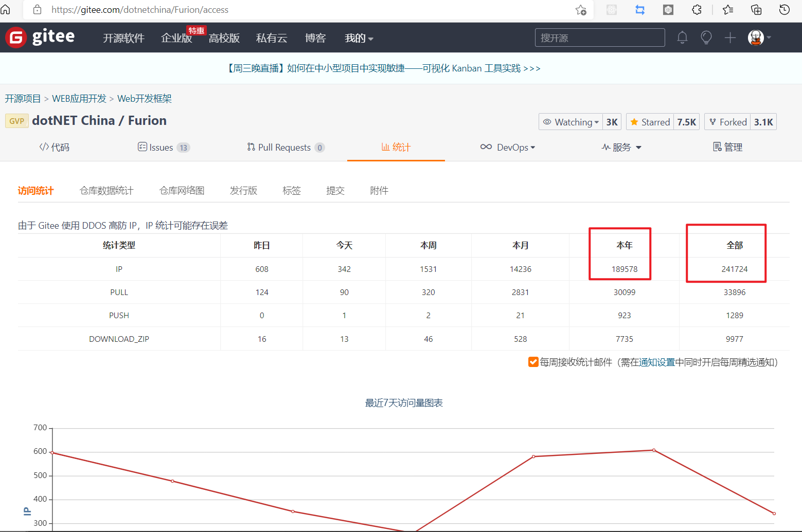
Task: Open 高校版 in top navigation
Action: [224, 38]
